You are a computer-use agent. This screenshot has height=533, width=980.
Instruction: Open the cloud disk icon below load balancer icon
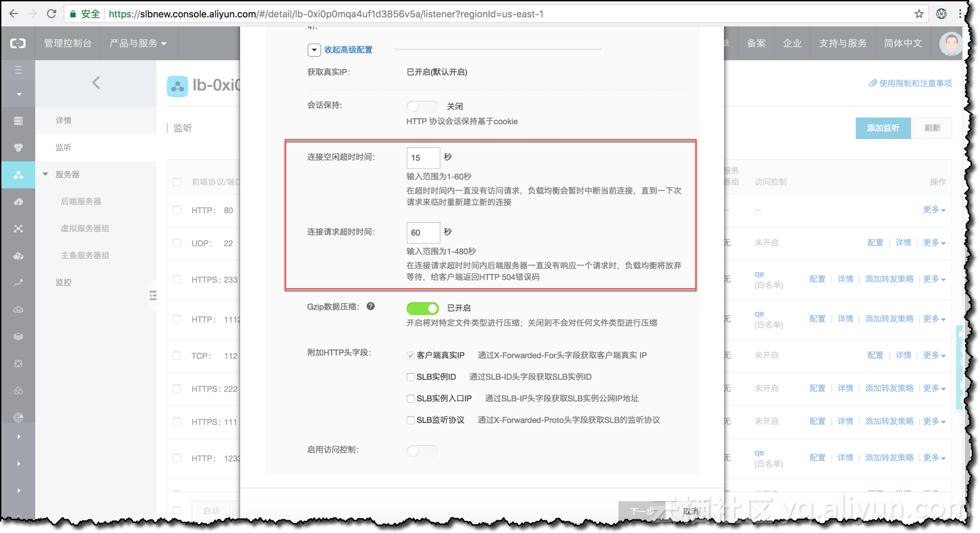pyautogui.click(x=18, y=202)
